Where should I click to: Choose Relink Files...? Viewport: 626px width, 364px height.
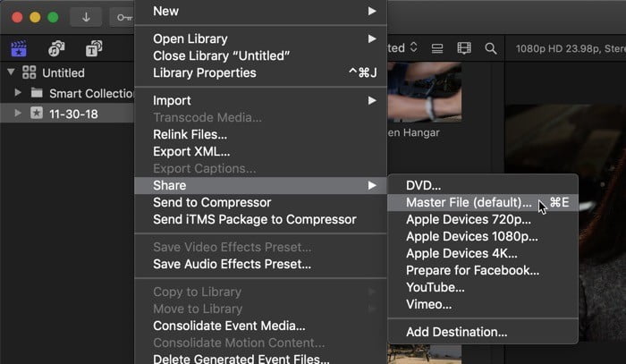click(261, 134)
